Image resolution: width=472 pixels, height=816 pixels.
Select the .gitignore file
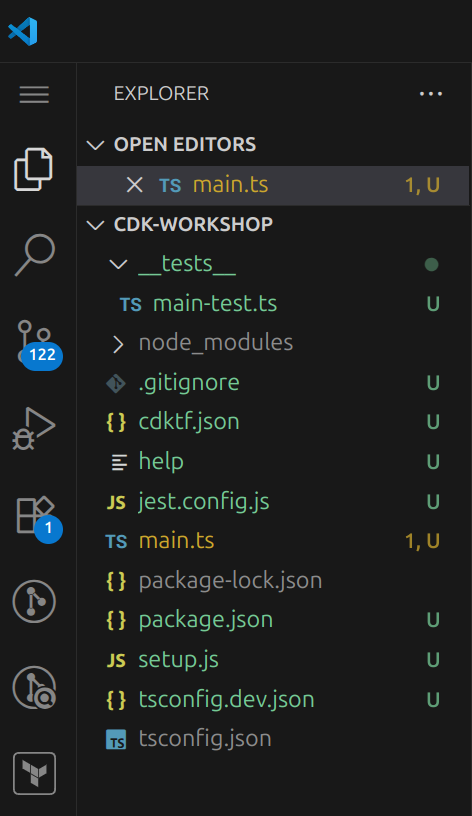coord(273,383)
